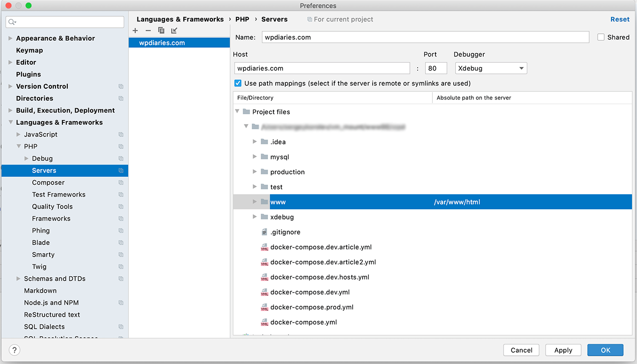Open the Blade settings page
Image resolution: width=637 pixels, height=364 pixels.
tap(41, 243)
